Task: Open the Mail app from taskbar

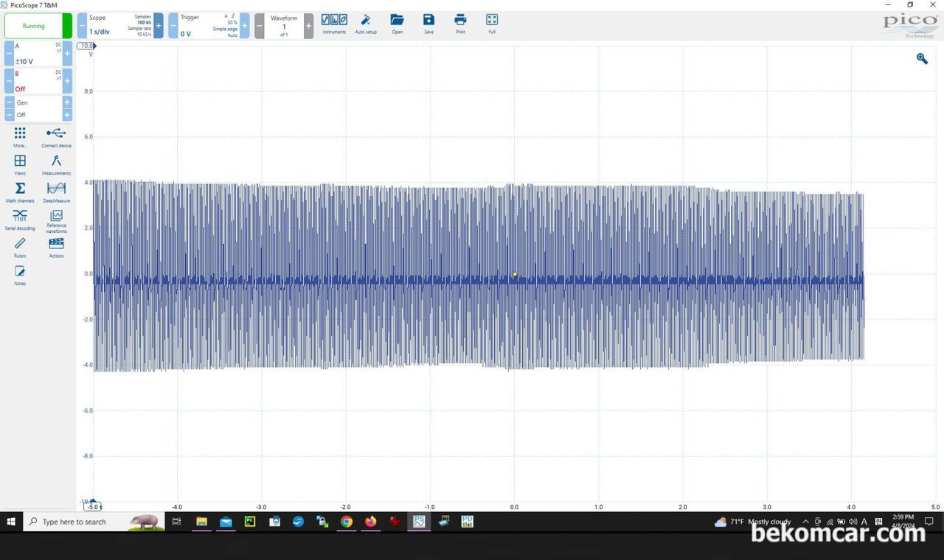Action: click(x=226, y=522)
